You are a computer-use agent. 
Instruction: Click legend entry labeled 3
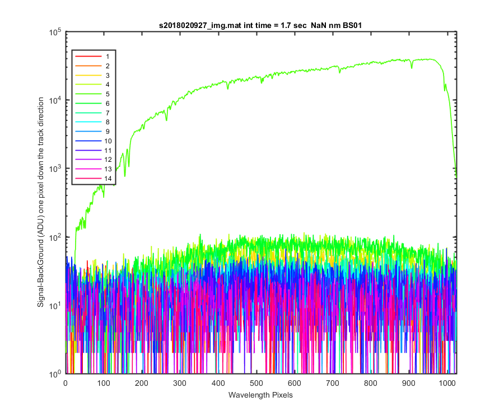[x=92, y=75]
